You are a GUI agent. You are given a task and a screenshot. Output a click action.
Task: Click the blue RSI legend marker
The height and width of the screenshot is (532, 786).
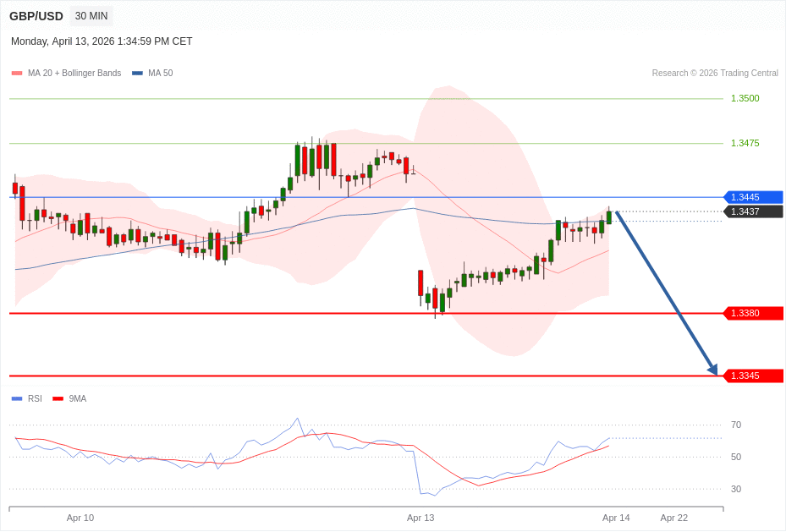(17, 398)
